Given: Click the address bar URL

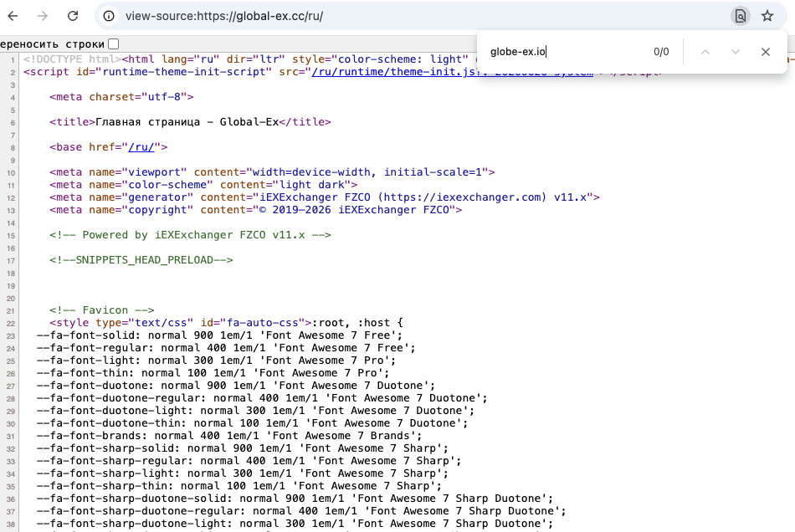Looking at the screenshot, I should [224, 16].
